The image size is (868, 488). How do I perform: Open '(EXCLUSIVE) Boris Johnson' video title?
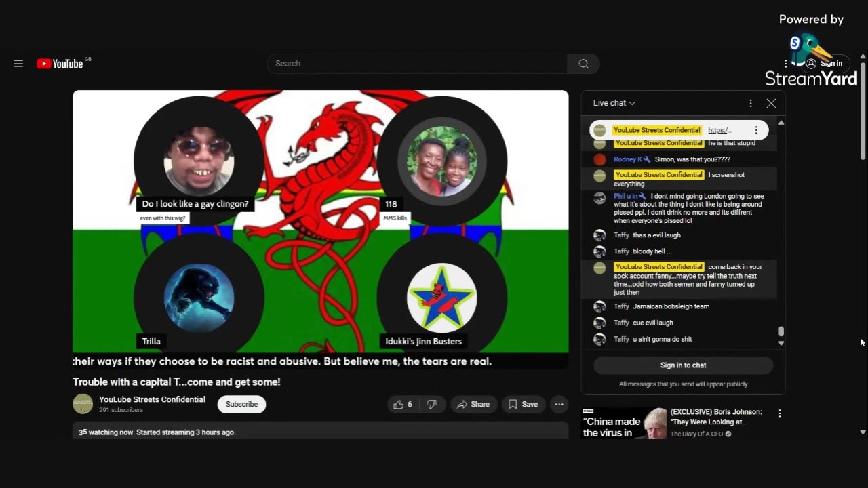pyautogui.click(x=716, y=417)
